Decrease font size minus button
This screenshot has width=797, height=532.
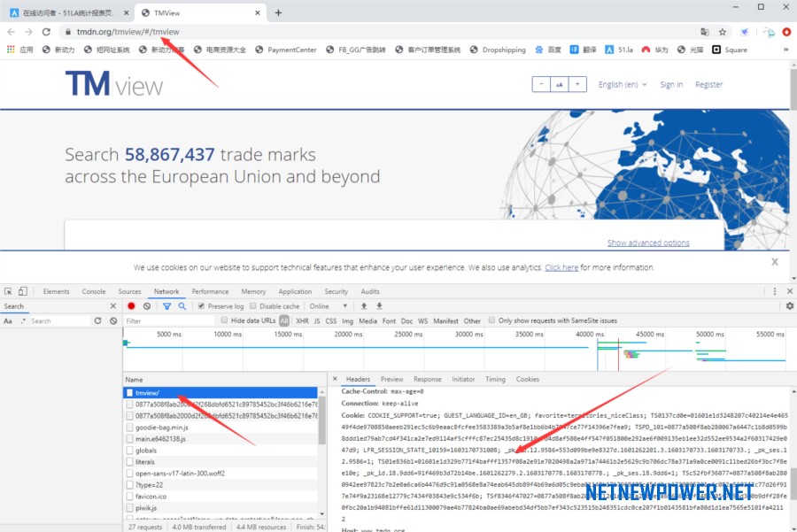(x=541, y=84)
